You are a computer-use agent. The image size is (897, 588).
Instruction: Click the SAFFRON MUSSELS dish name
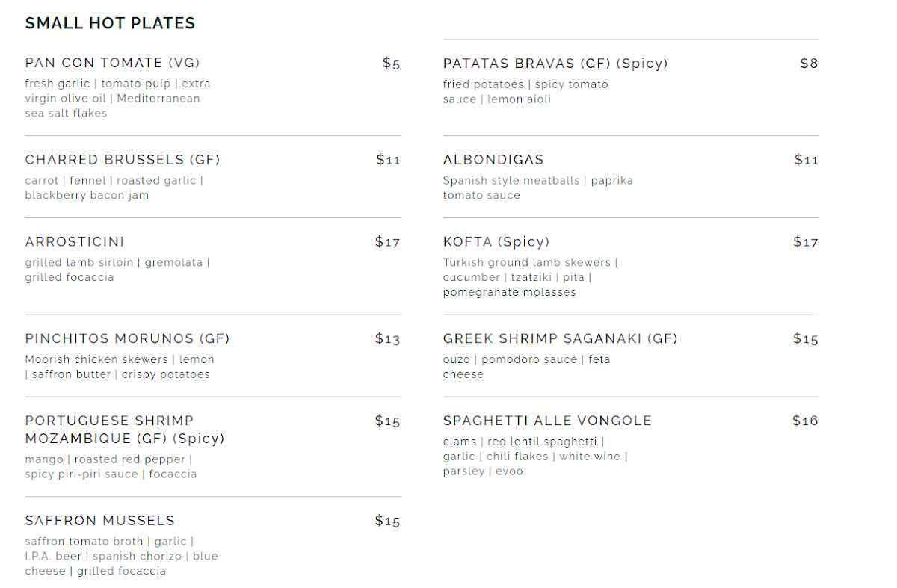[x=100, y=521]
